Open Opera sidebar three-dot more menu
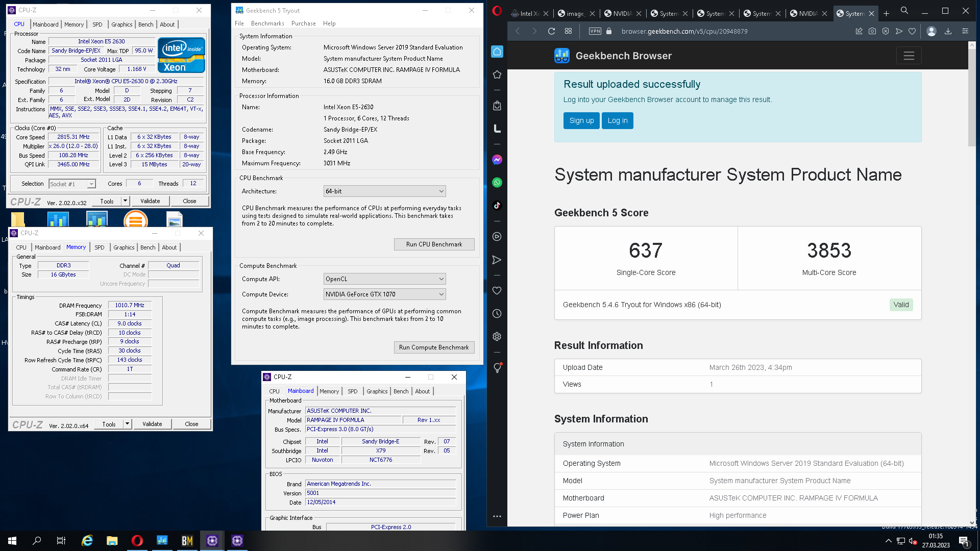 (497, 516)
